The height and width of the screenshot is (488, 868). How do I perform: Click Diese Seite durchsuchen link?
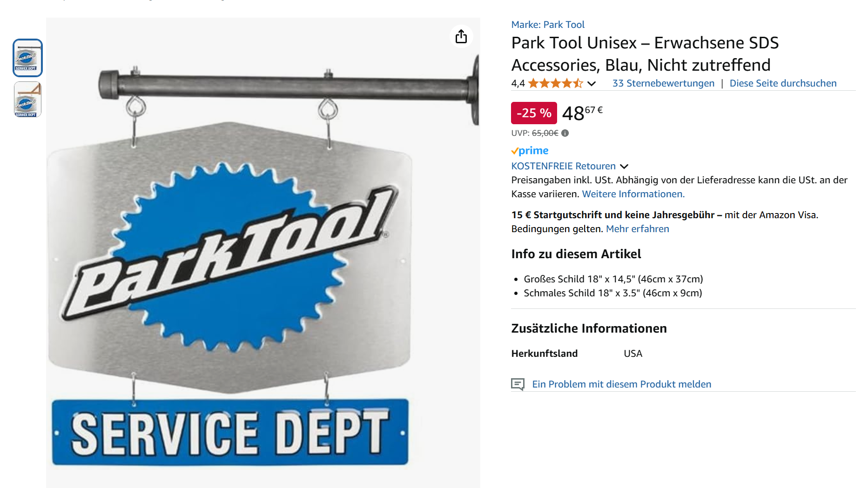click(x=782, y=83)
